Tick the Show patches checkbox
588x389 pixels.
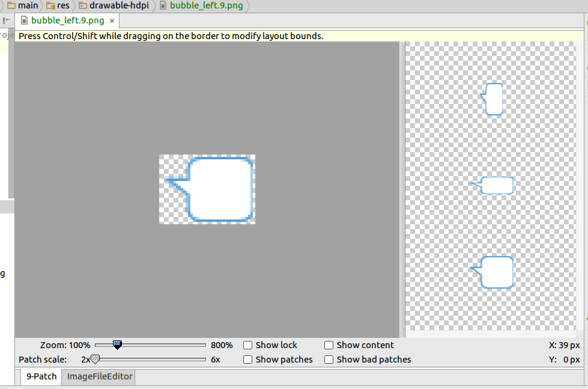pyautogui.click(x=247, y=360)
